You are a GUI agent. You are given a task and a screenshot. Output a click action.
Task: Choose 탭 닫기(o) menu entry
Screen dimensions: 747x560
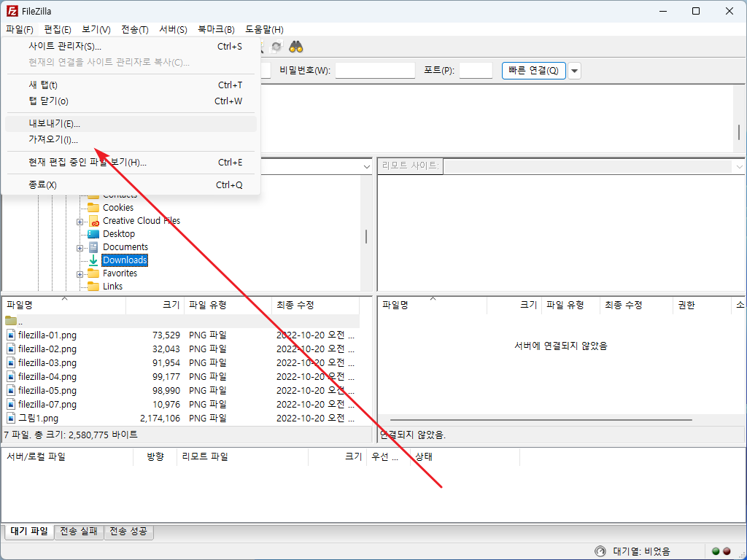pyautogui.click(x=131, y=101)
